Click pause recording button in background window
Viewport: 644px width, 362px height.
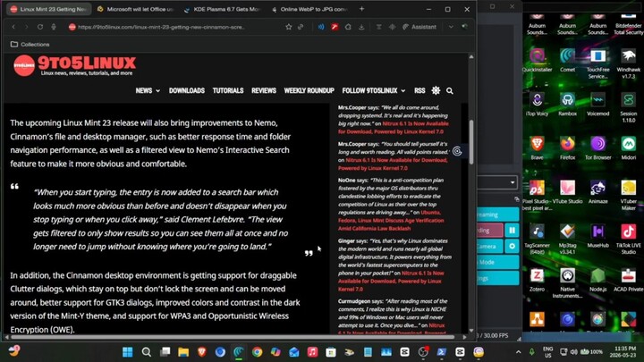tap(512, 231)
